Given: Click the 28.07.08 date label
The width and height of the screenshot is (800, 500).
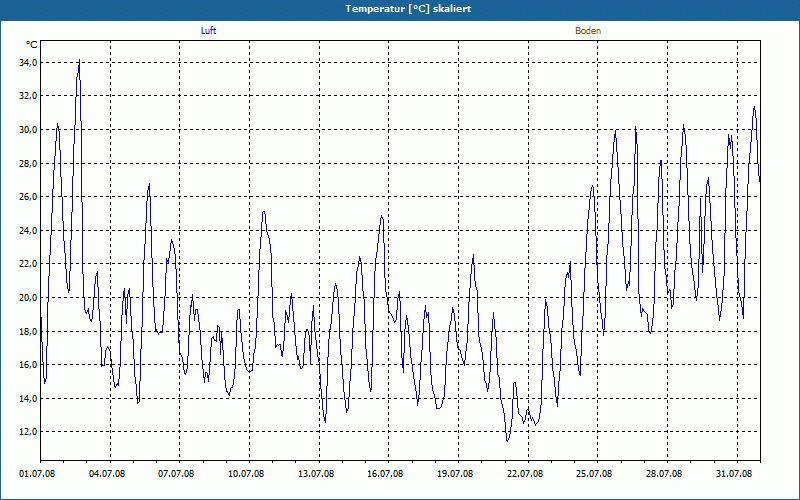Looking at the screenshot, I should coord(664,474).
